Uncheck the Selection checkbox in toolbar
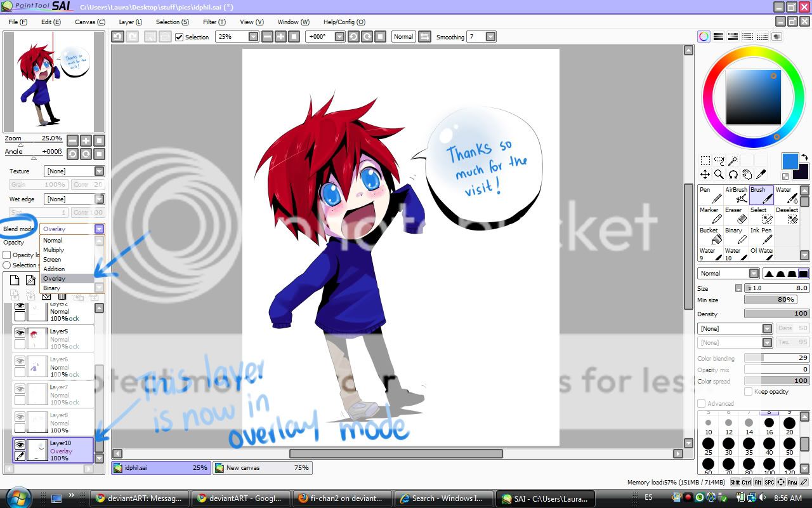Image resolution: width=812 pixels, height=508 pixels. pos(180,37)
